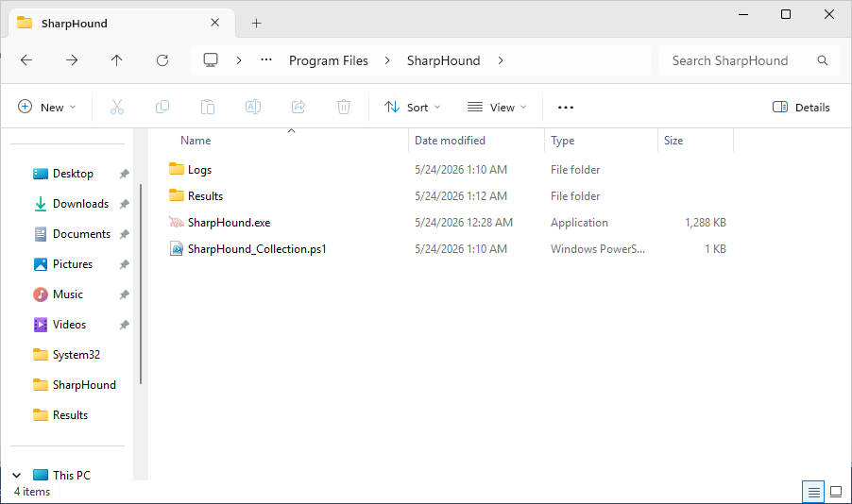This screenshot has height=504, width=852.
Task: Expand chevron after SharpHound breadcrumb
Action: (501, 60)
